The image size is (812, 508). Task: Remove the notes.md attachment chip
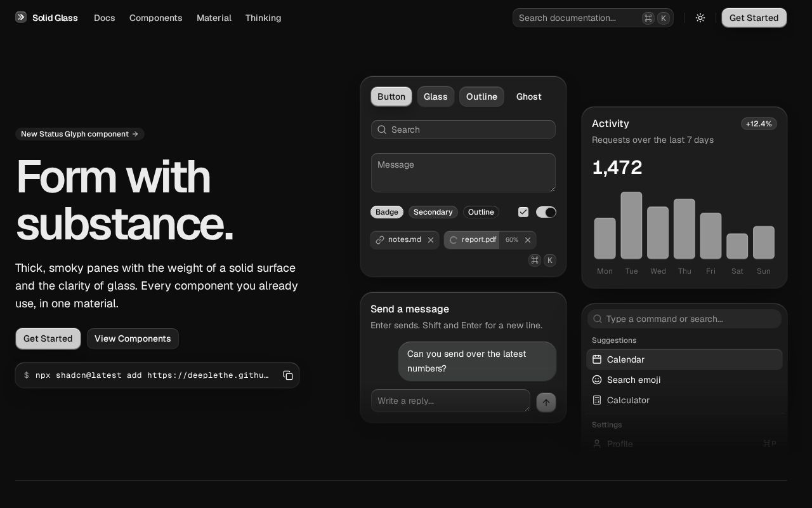coord(431,240)
